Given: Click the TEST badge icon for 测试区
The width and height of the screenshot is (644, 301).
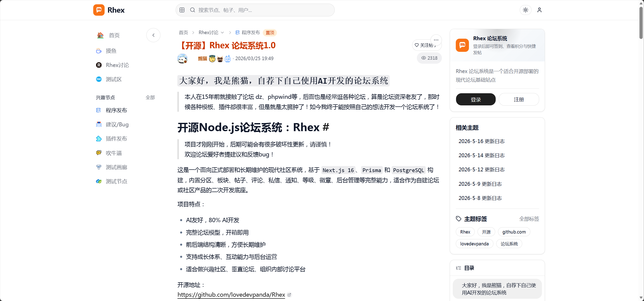Looking at the screenshot, I should pos(99,79).
